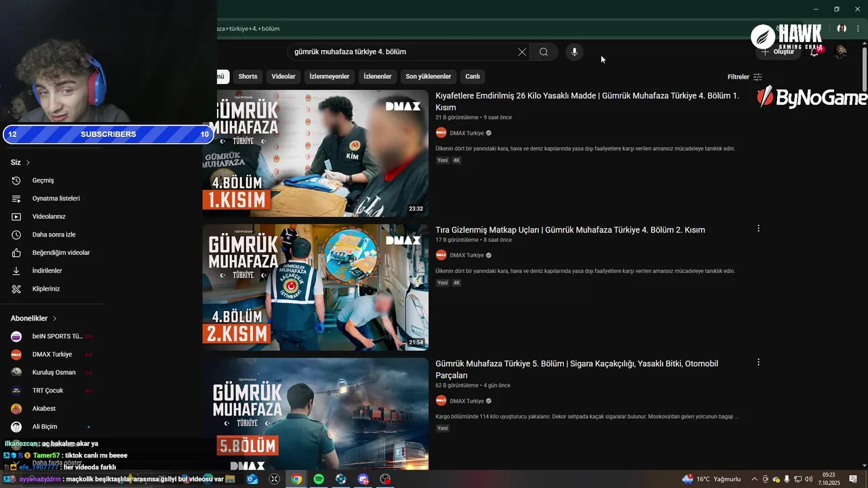This screenshot has width=868, height=488.
Task: Click DMAX Turkiye avatar under the 1. Kısım video
Action: coord(441,133)
